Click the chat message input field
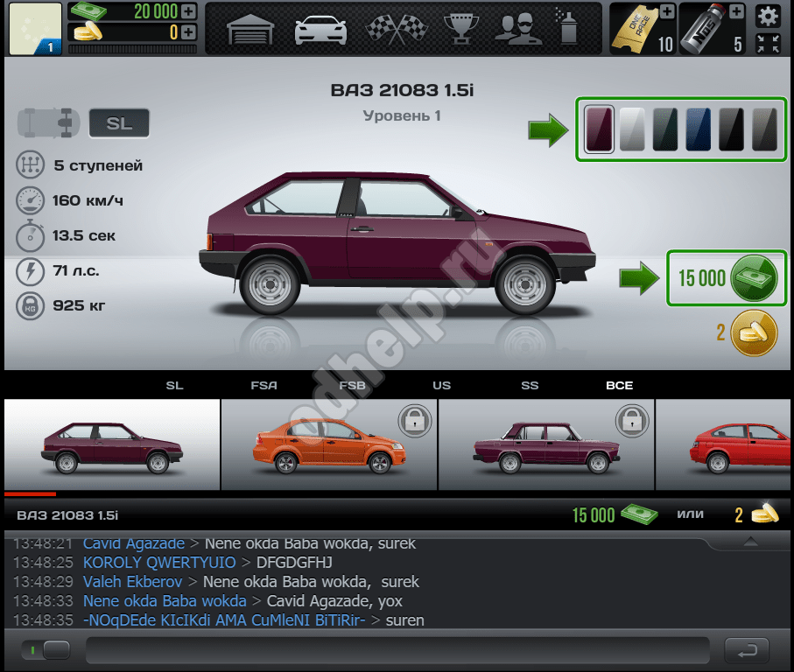 pos(397,650)
